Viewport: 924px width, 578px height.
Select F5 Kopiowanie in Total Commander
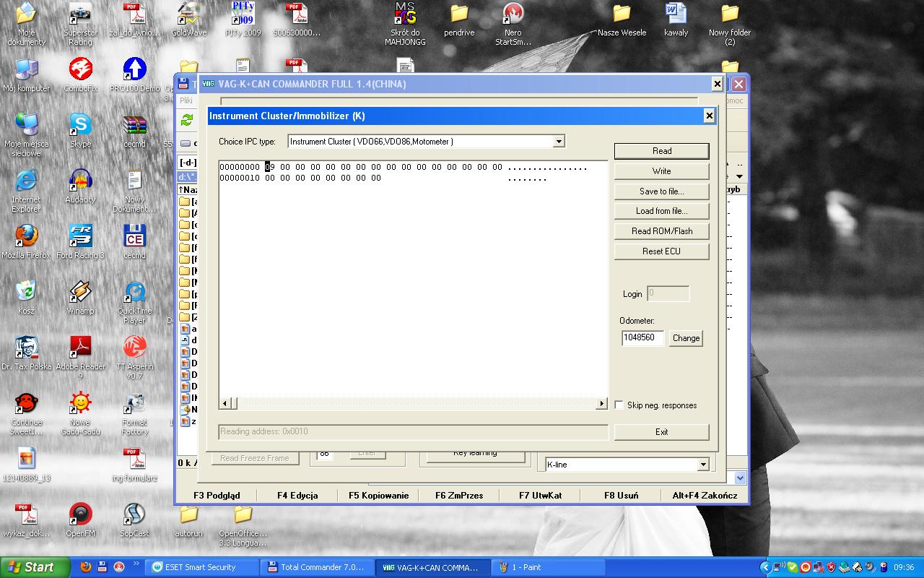(x=378, y=496)
